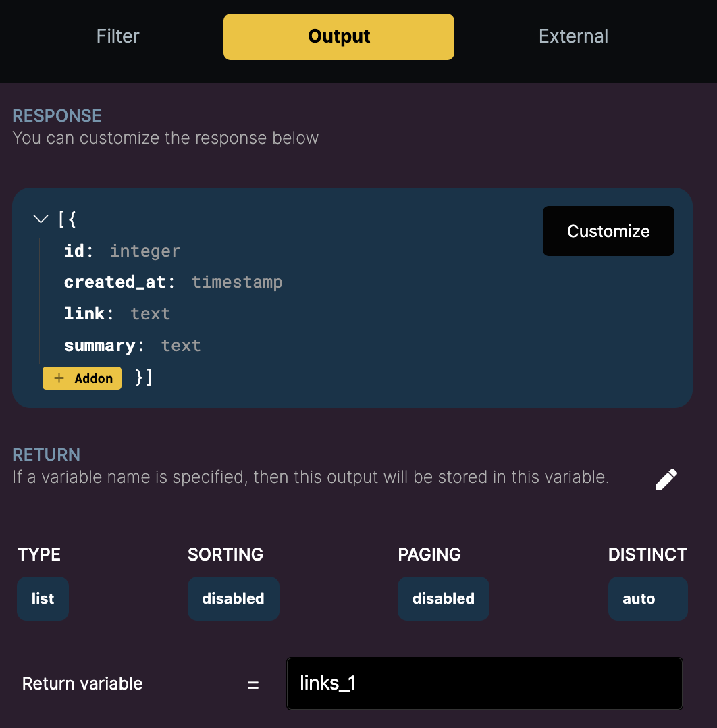Click the links_1 return variable field
This screenshot has width=717, height=728.
[485, 683]
